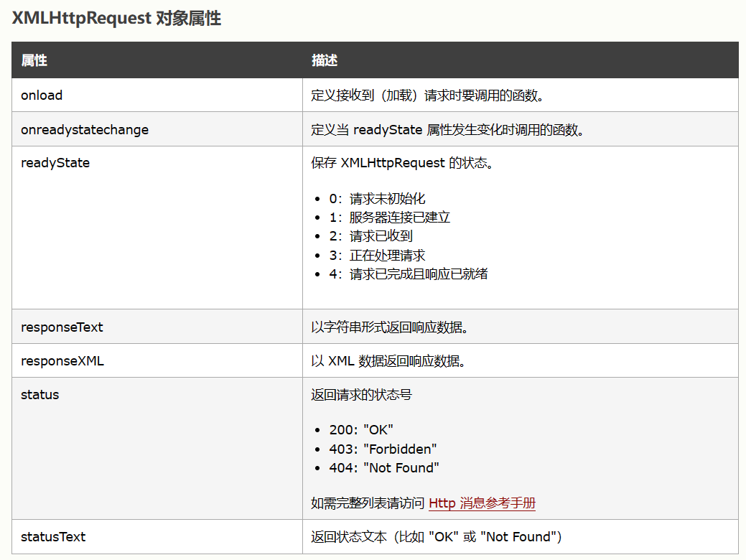Select the status property cell
The width and height of the screenshot is (746, 560).
[x=157, y=449]
